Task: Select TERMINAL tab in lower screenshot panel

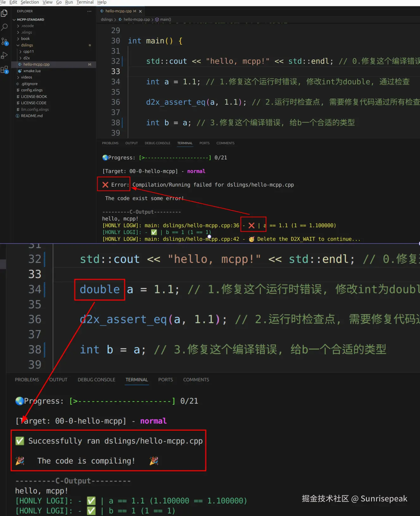Action: click(137, 380)
